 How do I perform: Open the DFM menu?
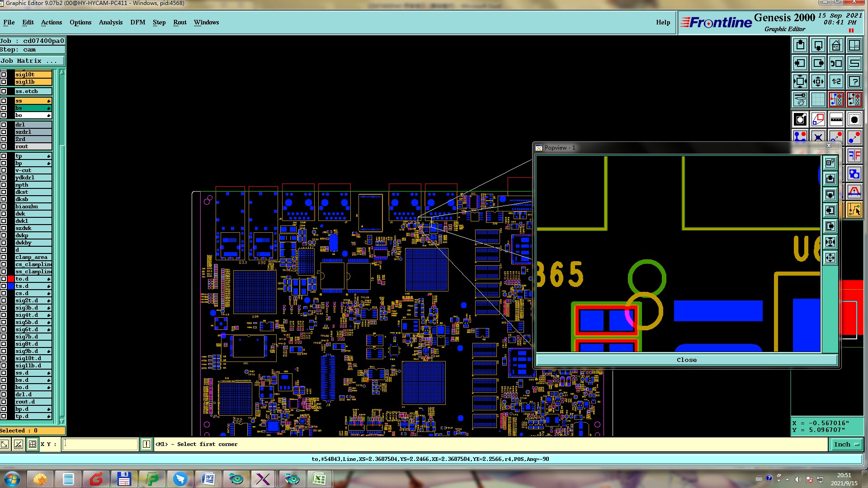tap(137, 22)
